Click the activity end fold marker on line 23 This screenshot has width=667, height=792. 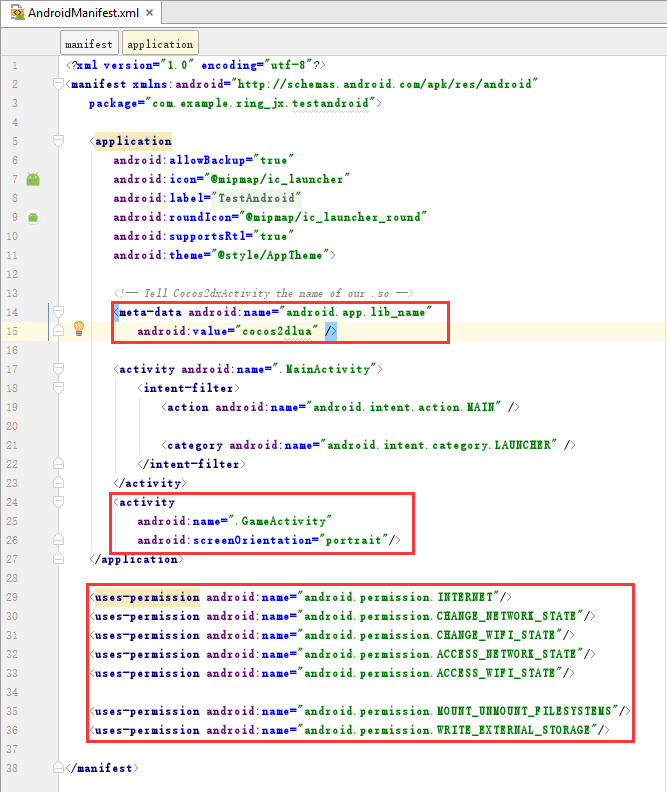coord(58,483)
